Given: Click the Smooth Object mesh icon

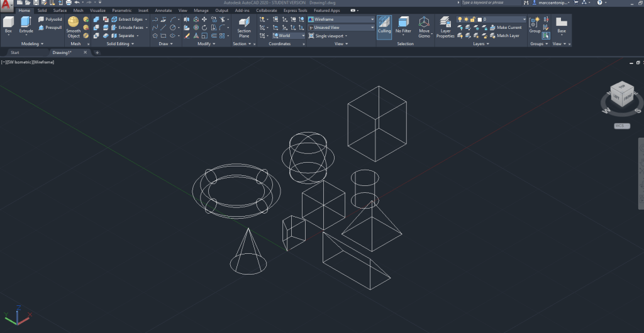Looking at the screenshot, I should click(74, 27).
